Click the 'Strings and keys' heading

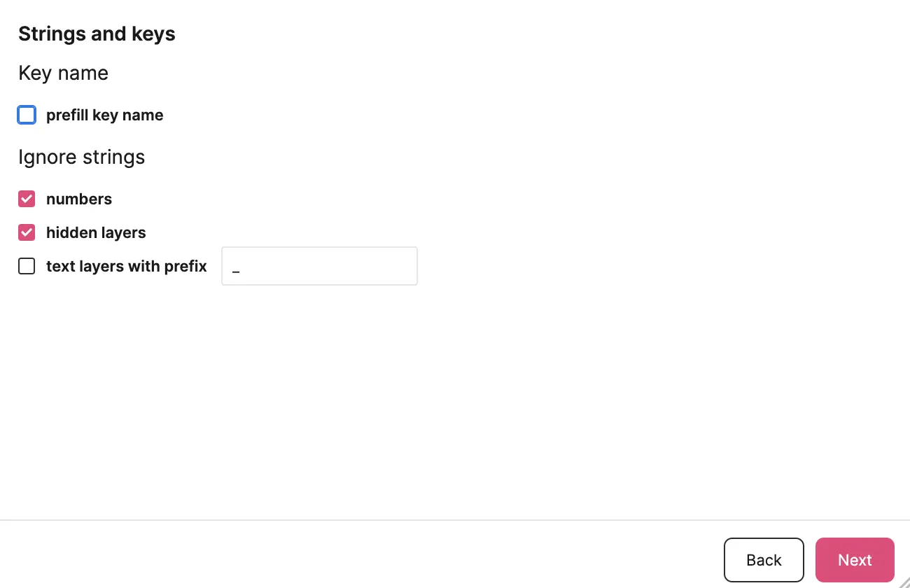97,34
